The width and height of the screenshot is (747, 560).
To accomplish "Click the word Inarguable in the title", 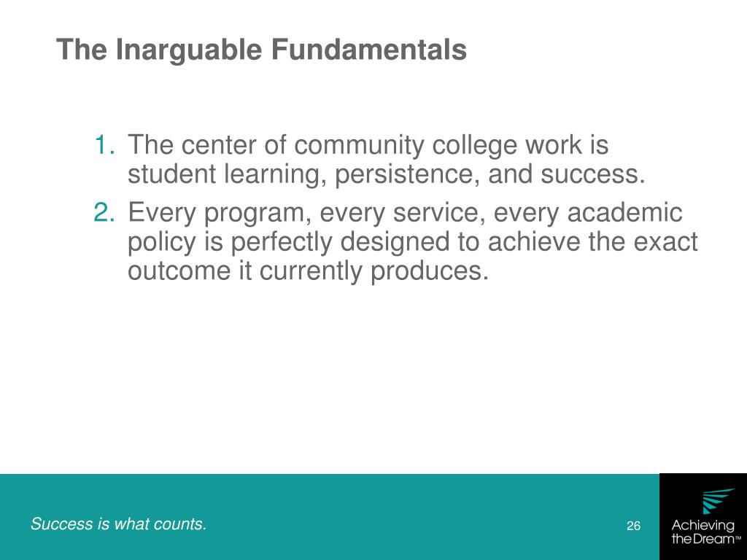I will pyautogui.click(x=189, y=50).
